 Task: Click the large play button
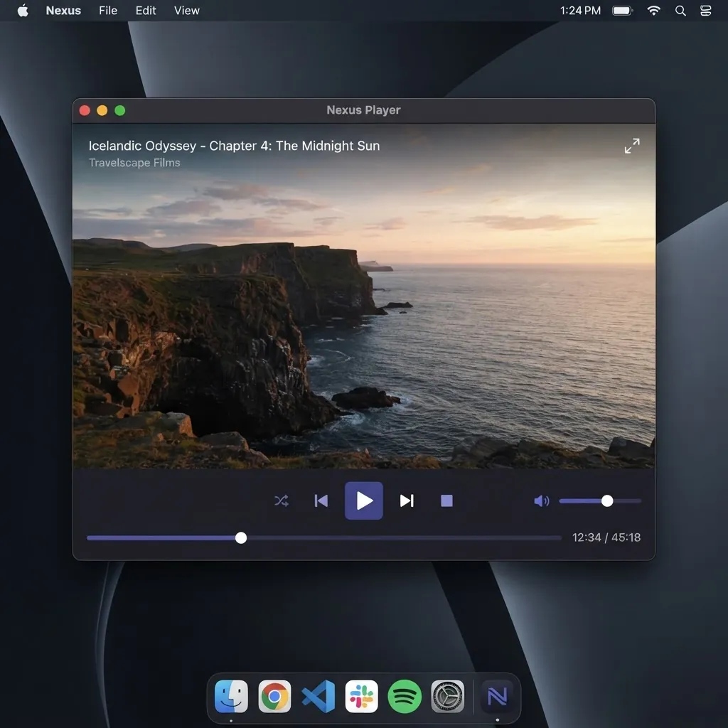363,500
